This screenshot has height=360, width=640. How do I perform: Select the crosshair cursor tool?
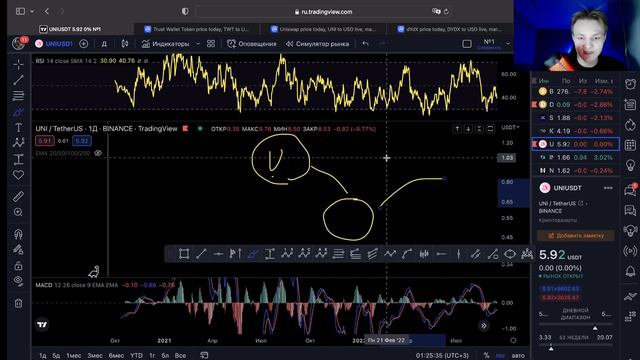[18, 64]
